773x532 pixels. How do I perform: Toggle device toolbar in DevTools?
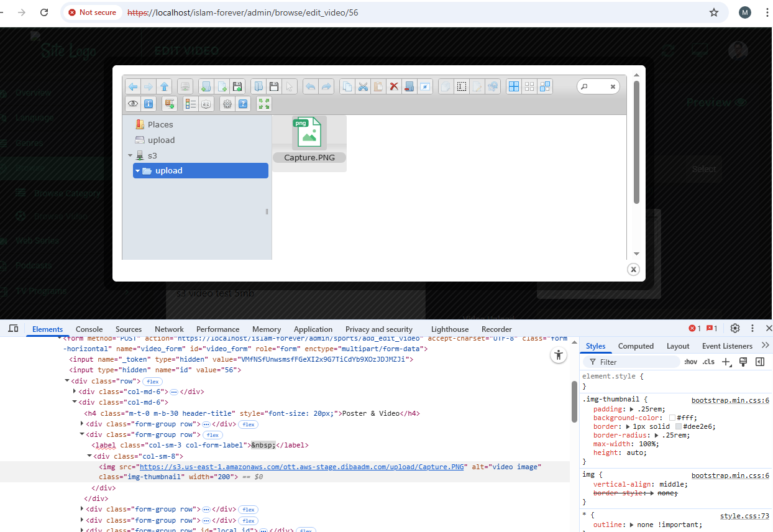pyautogui.click(x=13, y=329)
